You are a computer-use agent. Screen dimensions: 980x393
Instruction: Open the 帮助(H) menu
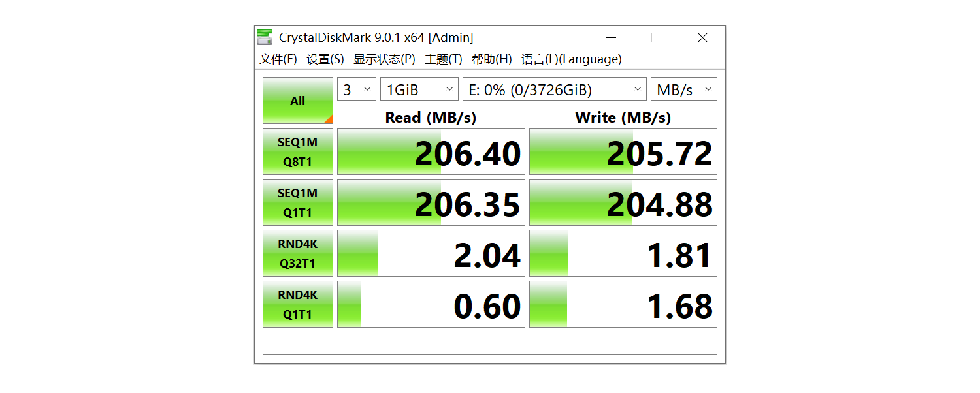tap(492, 59)
